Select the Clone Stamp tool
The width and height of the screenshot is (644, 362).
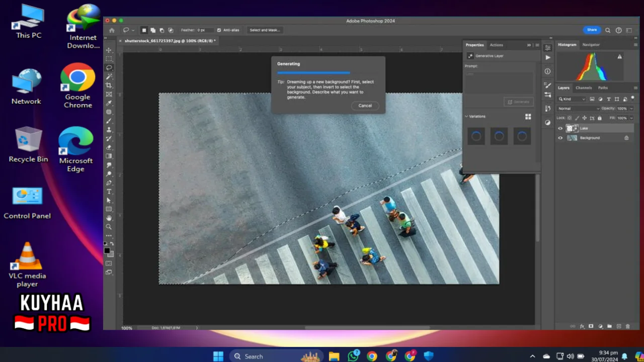(109, 130)
